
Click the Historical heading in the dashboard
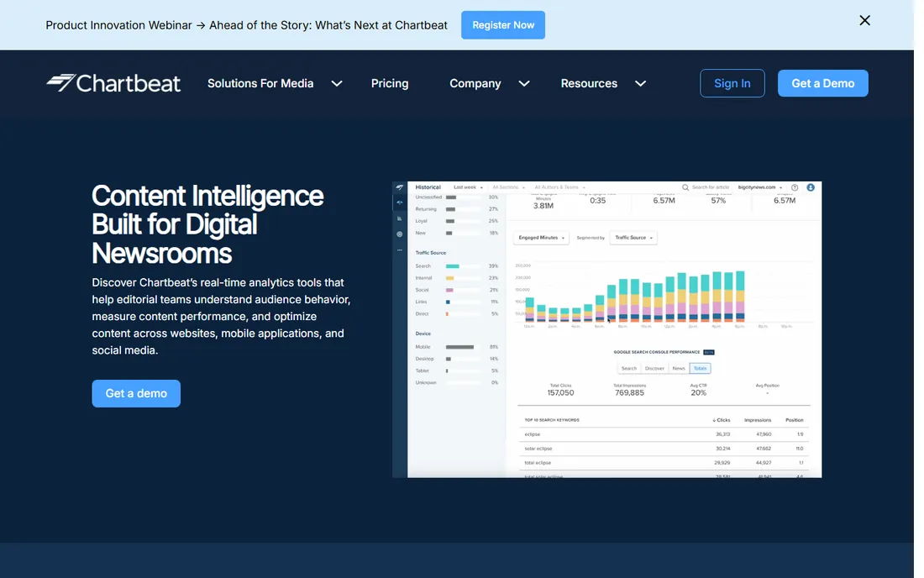coord(428,187)
